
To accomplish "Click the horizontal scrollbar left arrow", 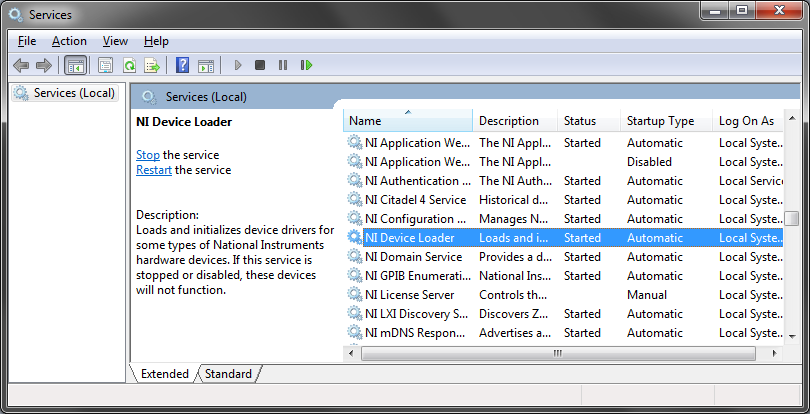I will tap(351, 354).
